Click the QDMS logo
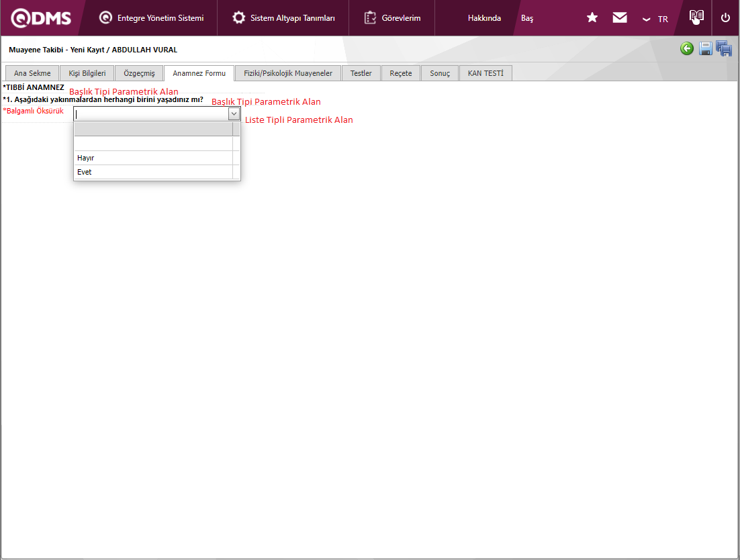This screenshot has height=560, width=740. [x=41, y=18]
